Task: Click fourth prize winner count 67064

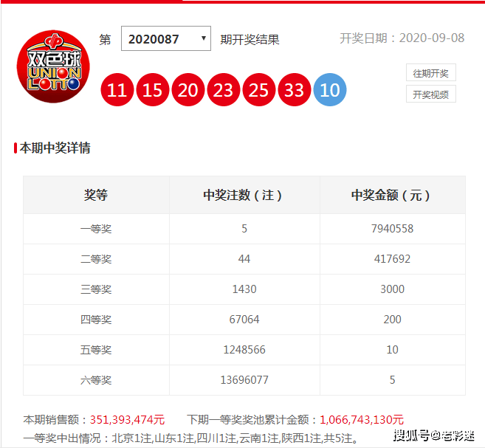Action: tap(244, 320)
